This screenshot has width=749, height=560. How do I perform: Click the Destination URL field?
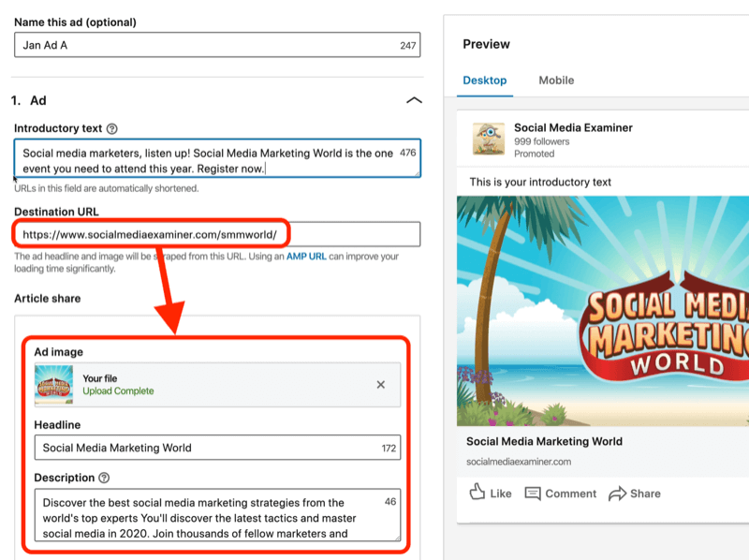[217, 234]
